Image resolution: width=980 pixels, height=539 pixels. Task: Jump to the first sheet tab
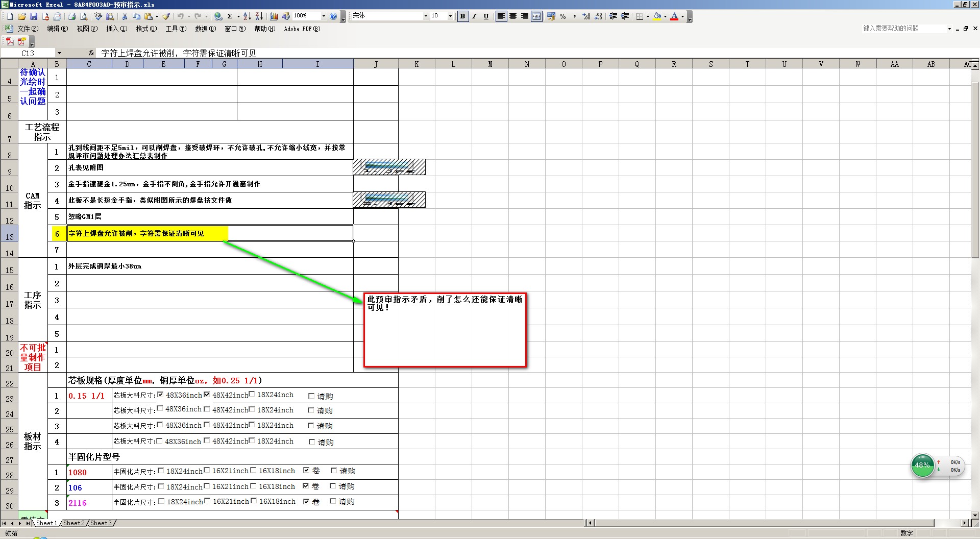[5, 523]
